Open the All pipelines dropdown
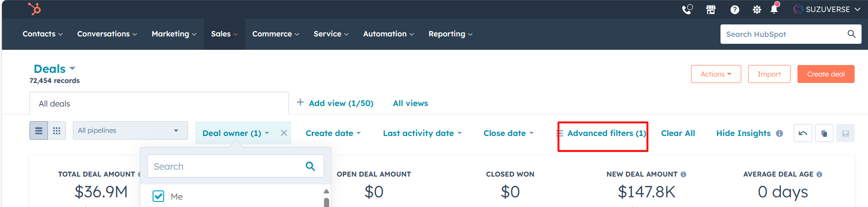The height and width of the screenshot is (207, 868). pos(130,130)
